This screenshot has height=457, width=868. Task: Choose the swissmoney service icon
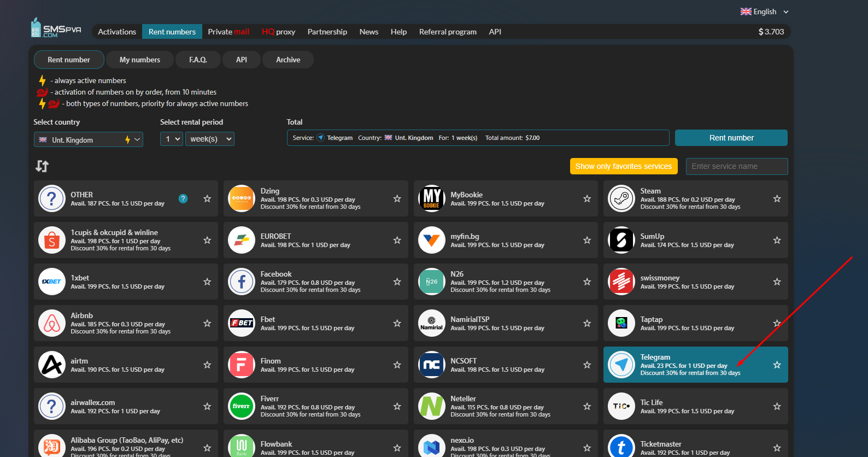[x=621, y=282]
